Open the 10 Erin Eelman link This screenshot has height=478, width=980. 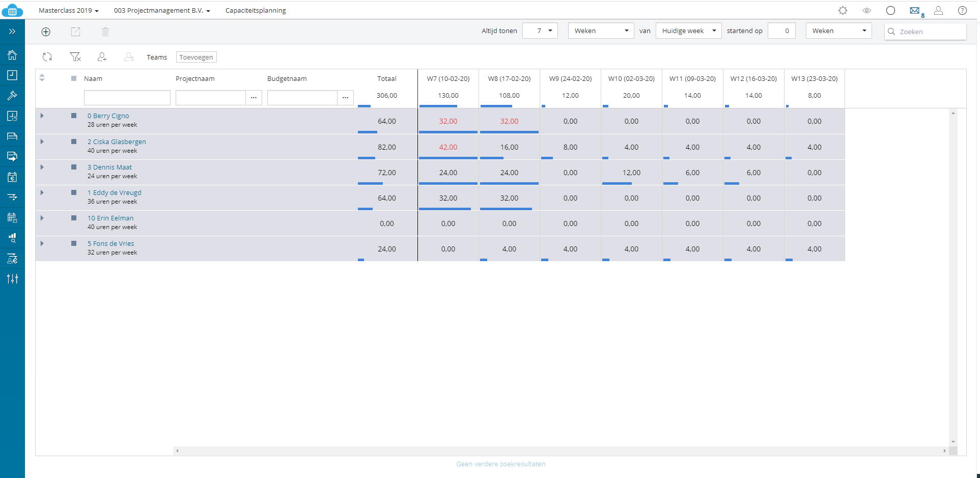pos(110,218)
